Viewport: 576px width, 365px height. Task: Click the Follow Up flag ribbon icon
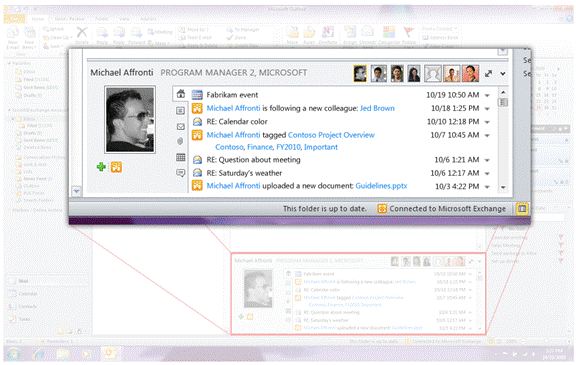tap(408, 32)
